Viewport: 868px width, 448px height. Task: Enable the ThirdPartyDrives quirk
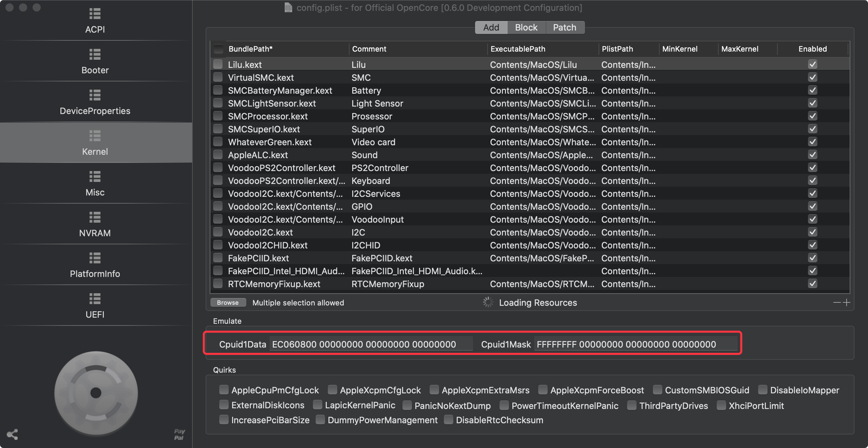coord(631,405)
